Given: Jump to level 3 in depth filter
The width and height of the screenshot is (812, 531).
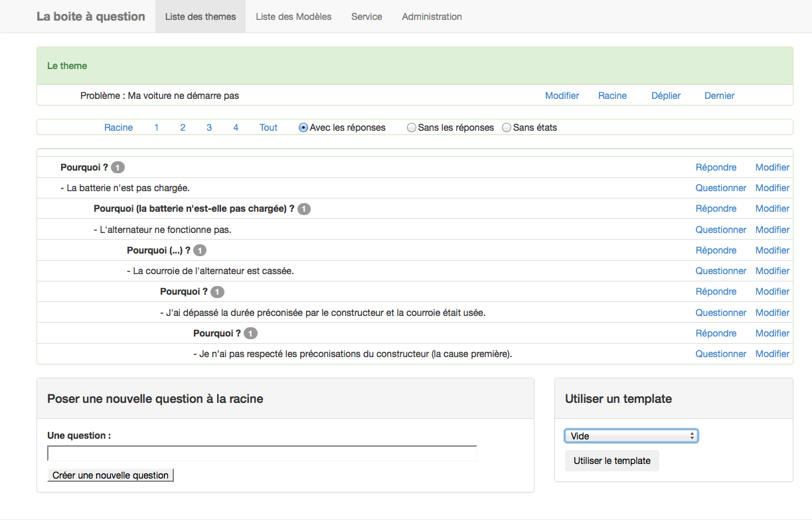Looking at the screenshot, I should [209, 127].
